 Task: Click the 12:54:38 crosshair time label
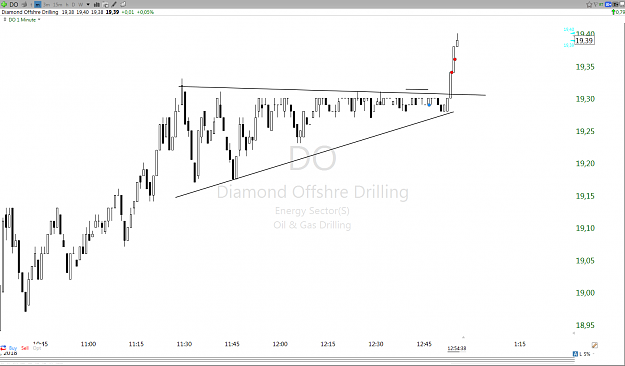click(x=457, y=348)
